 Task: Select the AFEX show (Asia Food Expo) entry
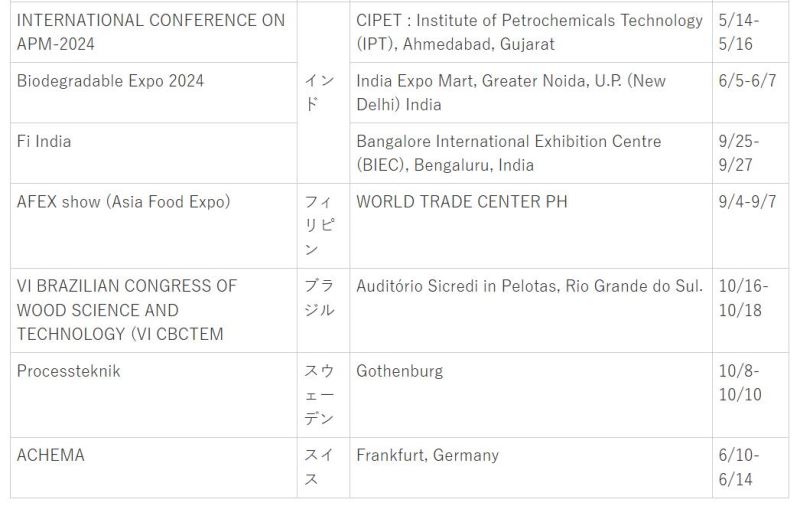pyautogui.click(x=124, y=202)
